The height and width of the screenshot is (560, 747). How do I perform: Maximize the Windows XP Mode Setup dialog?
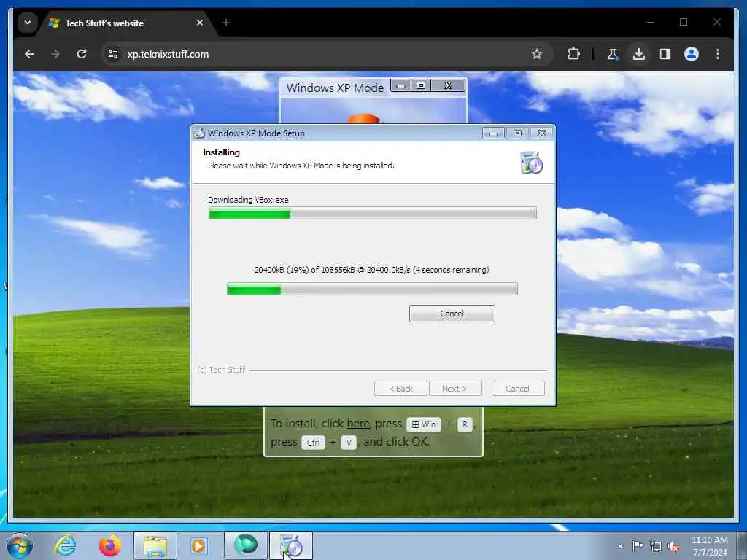pyautogui.click(x=517, y=133)
